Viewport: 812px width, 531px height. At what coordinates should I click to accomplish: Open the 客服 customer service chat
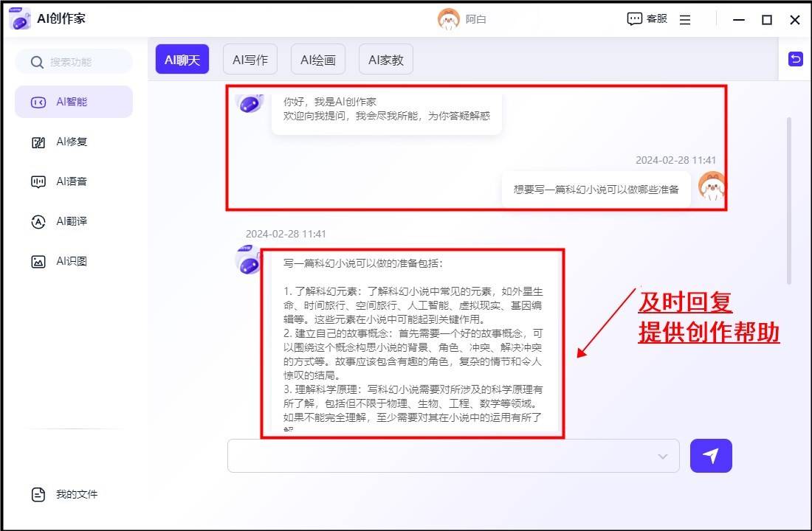[x=647, y=19]
